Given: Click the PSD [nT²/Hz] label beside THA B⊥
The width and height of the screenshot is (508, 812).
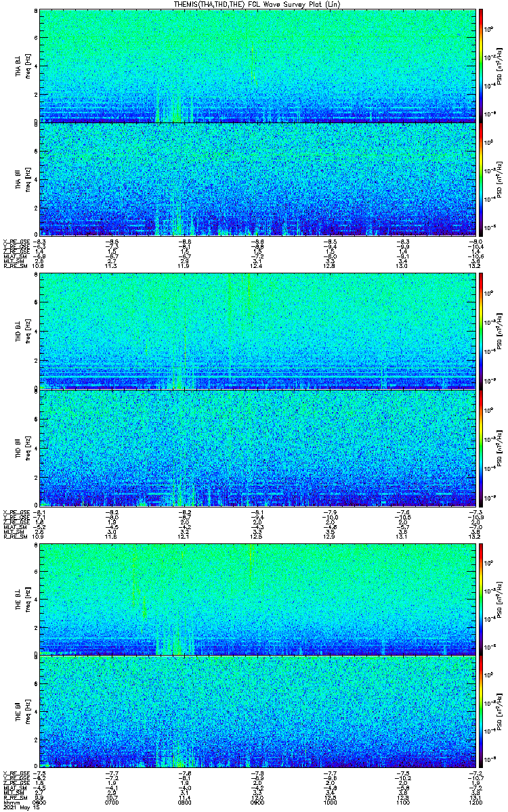Looking at the screenshot, I should click(500, 66).
